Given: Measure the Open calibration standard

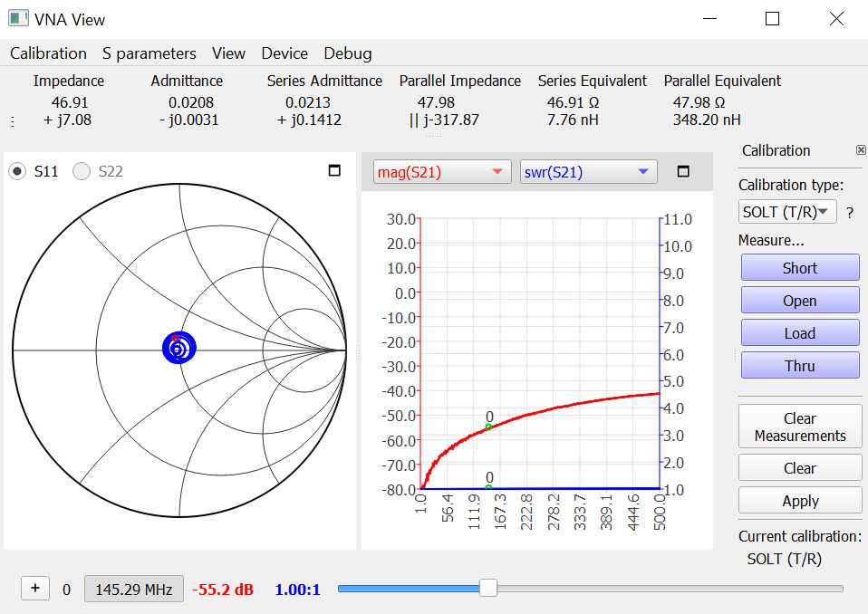Looking at the screenshot, I should [x=800, y=301].
